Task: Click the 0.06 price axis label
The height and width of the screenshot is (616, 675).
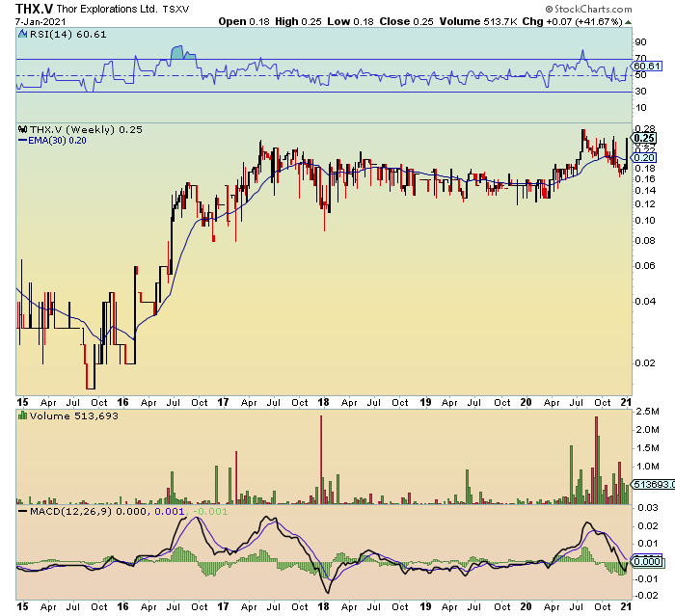Action: pyautogui.click(x=645, y=266)
